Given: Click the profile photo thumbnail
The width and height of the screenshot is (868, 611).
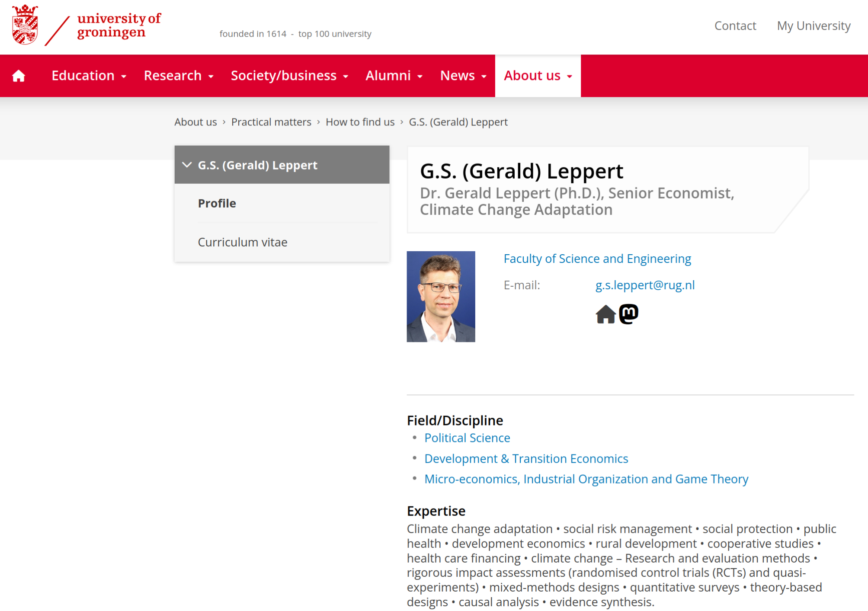Looking at the screenshot, I should [x=441, y=297].
